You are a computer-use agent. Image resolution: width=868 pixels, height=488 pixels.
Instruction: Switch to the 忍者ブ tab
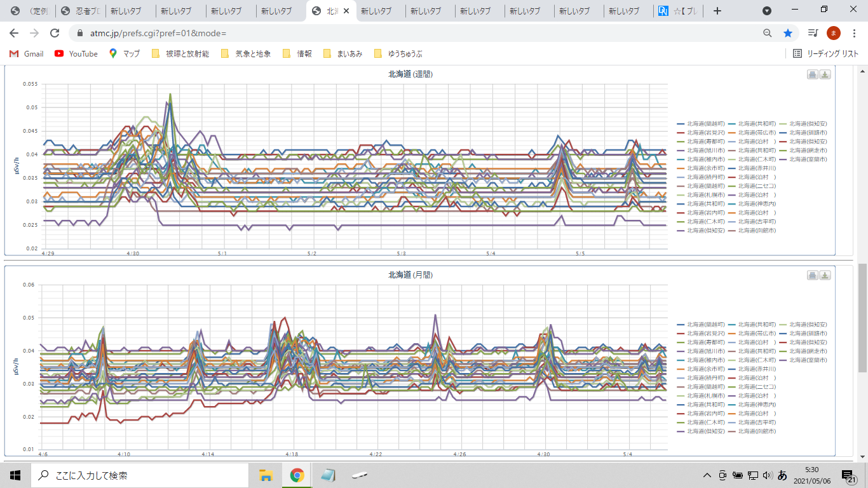tap(80, 11)
